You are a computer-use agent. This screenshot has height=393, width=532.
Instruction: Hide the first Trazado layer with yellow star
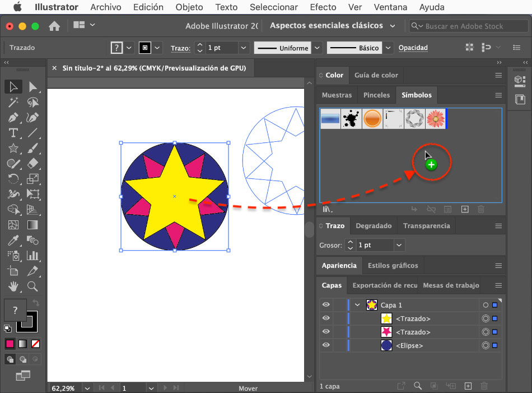(x=326, y=318)
